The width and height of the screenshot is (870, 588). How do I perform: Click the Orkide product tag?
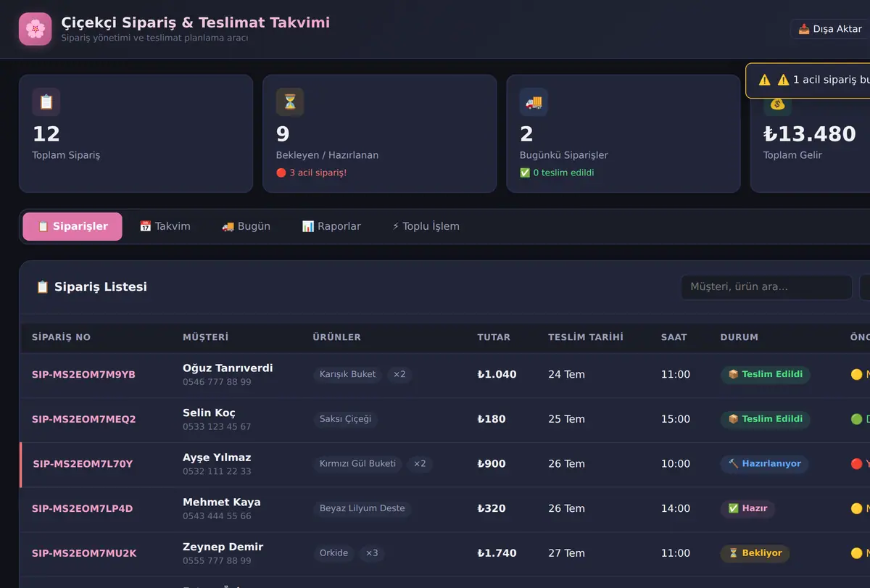334,553
